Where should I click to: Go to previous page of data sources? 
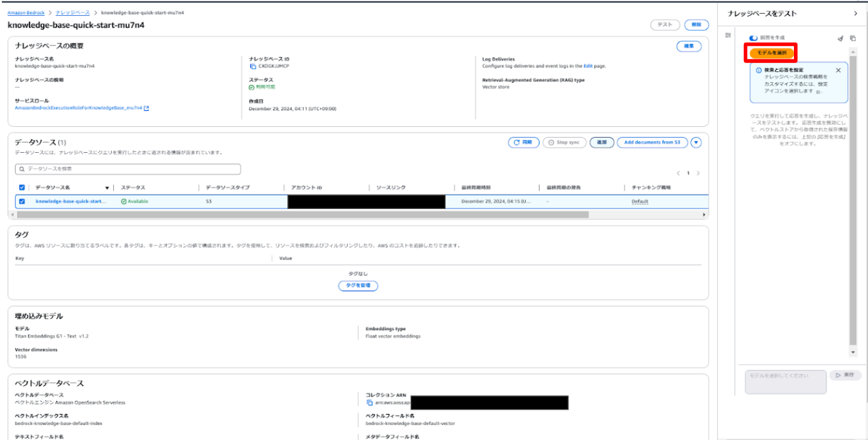click(x=678, y=173)
